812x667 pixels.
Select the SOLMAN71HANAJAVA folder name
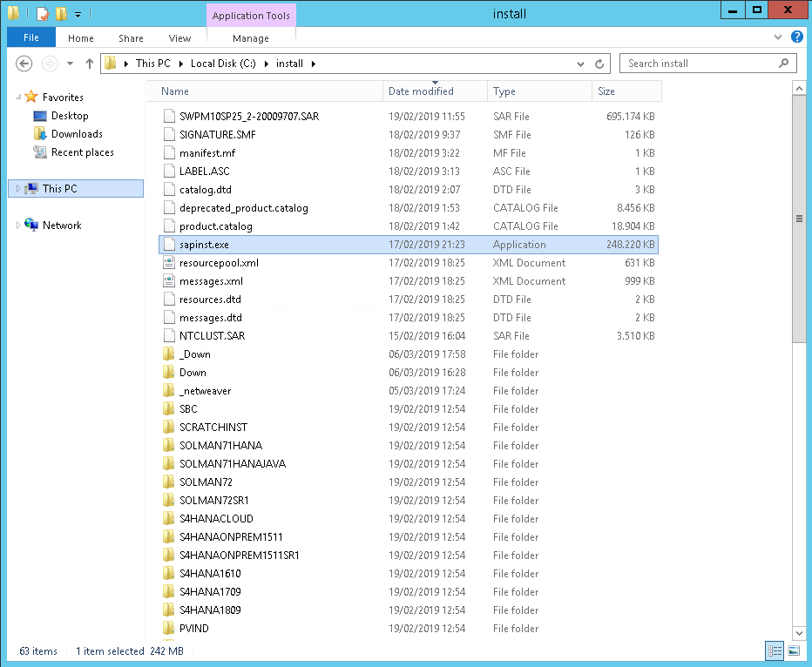point(233,463)
